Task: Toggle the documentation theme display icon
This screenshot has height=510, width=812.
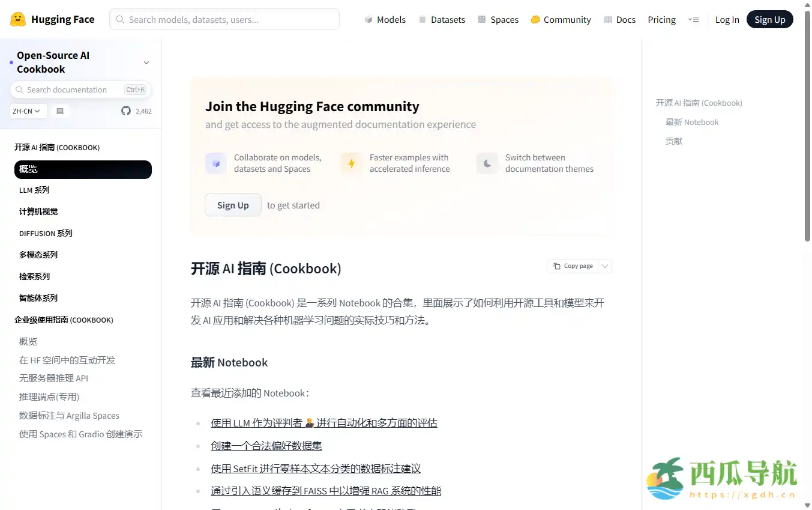Action: tap(60, 111)
